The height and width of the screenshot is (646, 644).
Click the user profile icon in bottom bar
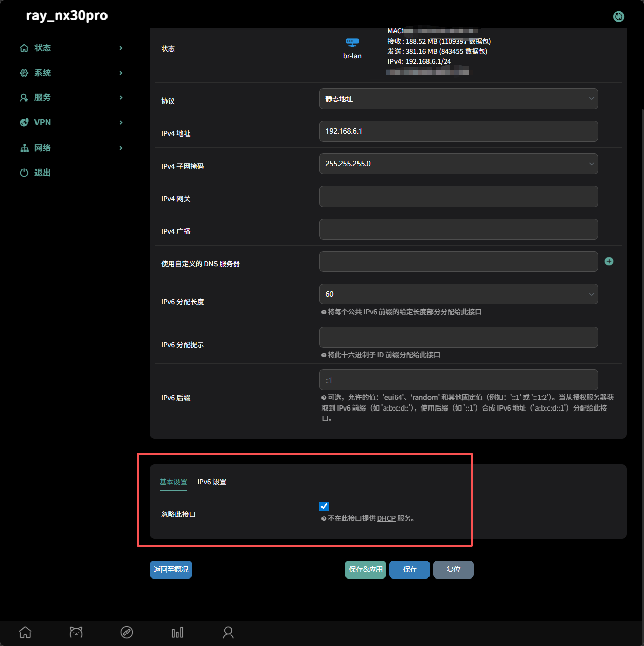[228, 632]
